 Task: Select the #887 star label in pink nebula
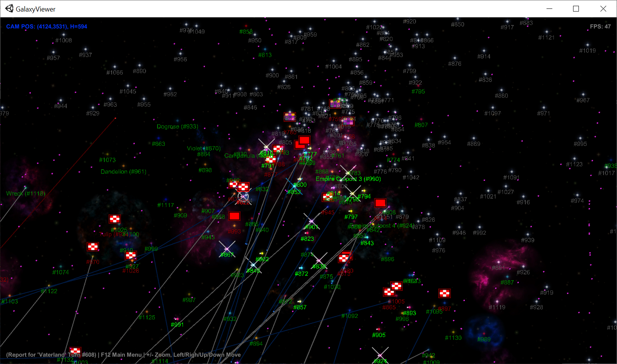coord(507,282)
